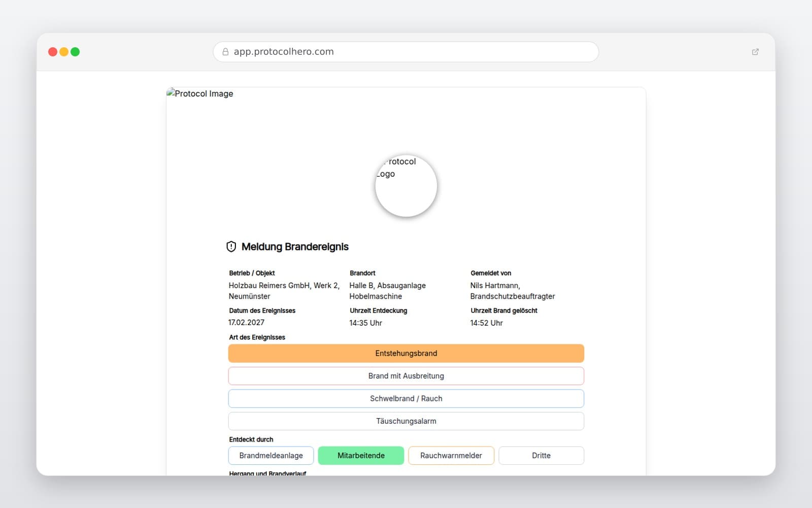Click the Art des Ereignisses label

(257, 337)
